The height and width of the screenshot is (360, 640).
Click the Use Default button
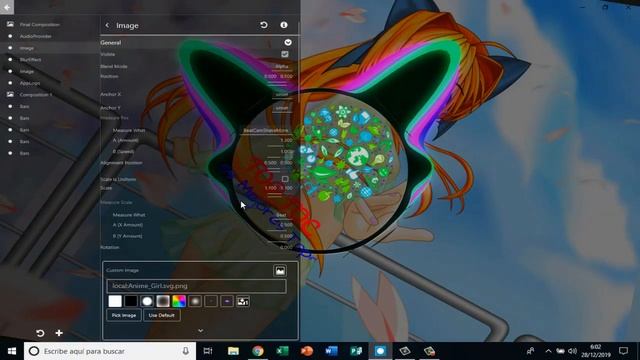[x=162, y=315]
